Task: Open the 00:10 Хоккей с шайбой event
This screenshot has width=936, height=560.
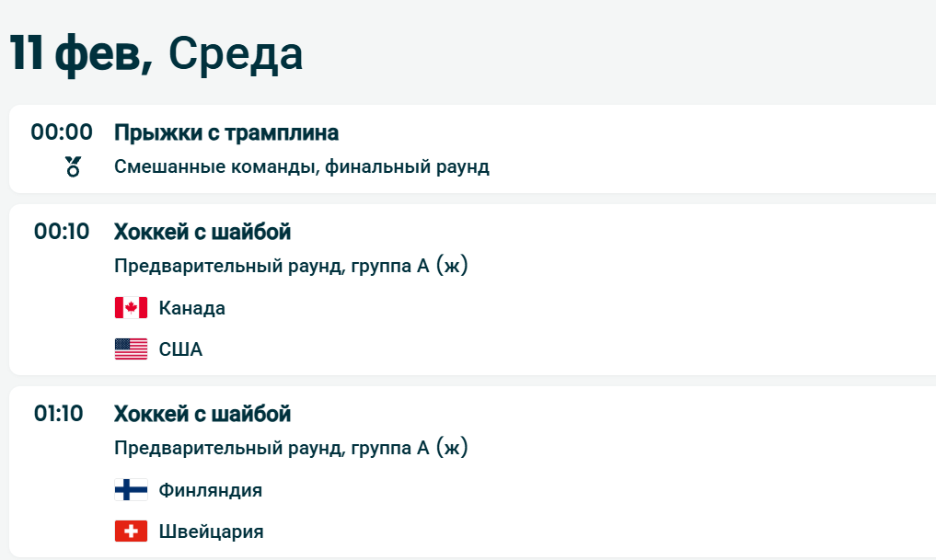Action: coord(202,232)
